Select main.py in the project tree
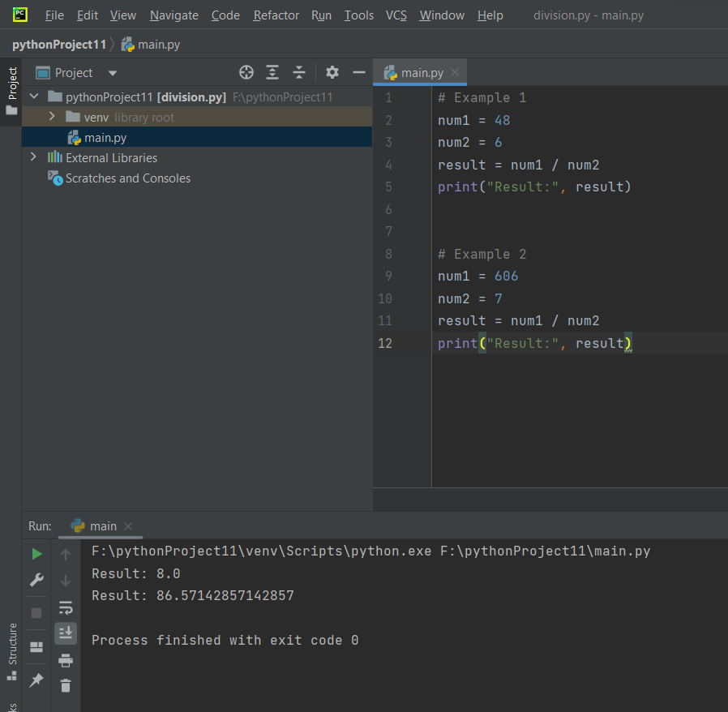 (105, 138)
